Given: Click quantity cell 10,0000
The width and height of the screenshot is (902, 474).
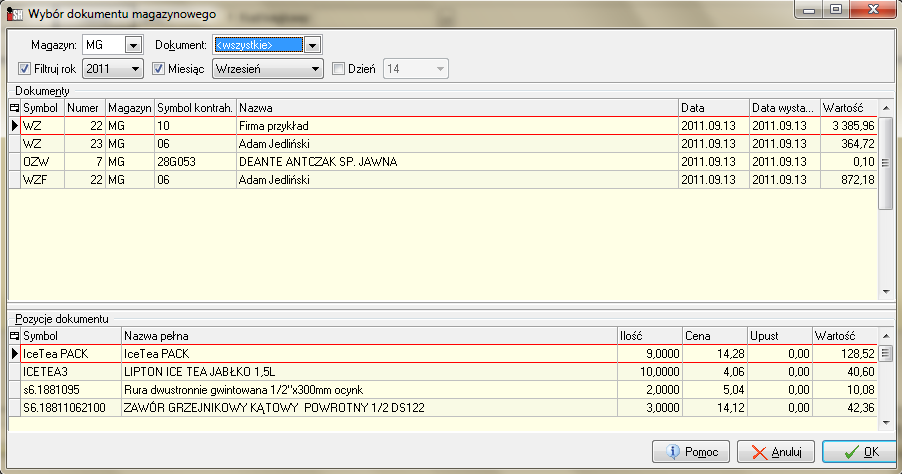Looking at the screenshot, I should click(650, 372).
